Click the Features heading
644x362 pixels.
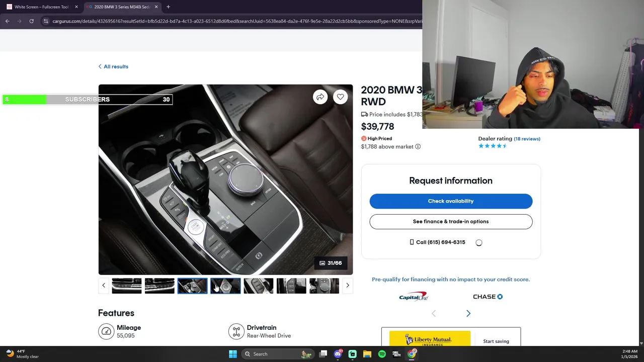(x=116, y=313)
